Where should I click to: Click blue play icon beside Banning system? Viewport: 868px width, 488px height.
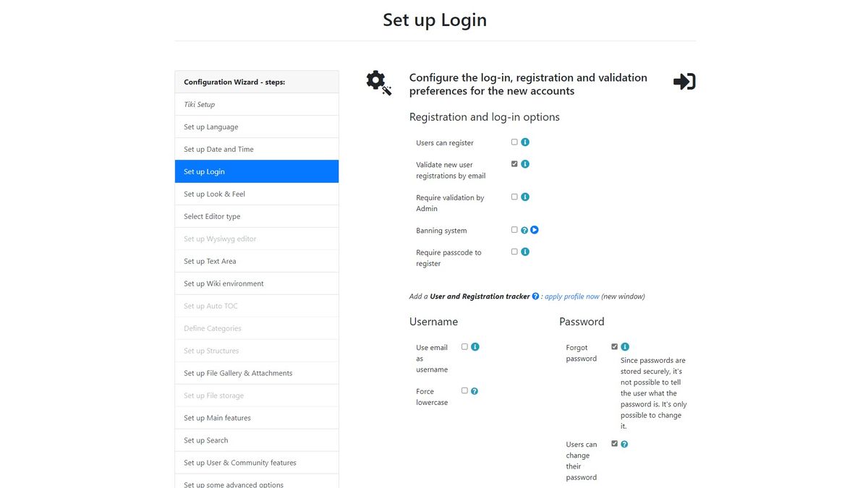534,229
